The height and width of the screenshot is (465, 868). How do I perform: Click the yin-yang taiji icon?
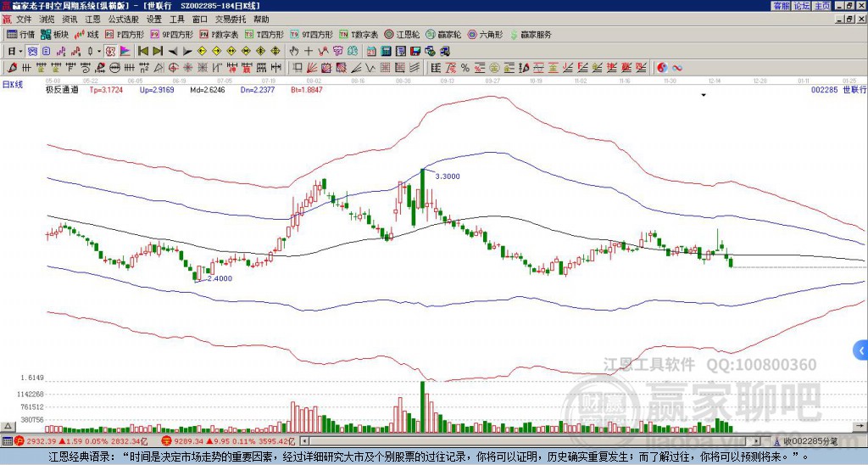(662, 68)
